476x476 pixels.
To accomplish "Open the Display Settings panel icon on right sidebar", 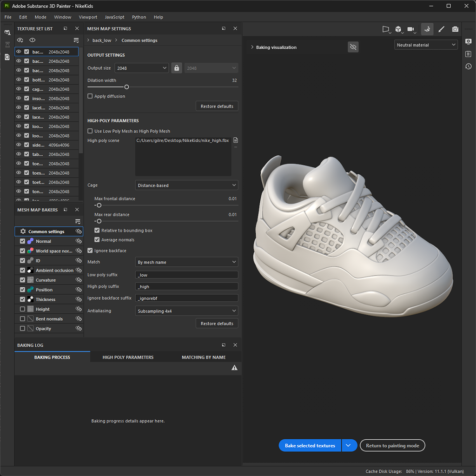I will [468, 41].
